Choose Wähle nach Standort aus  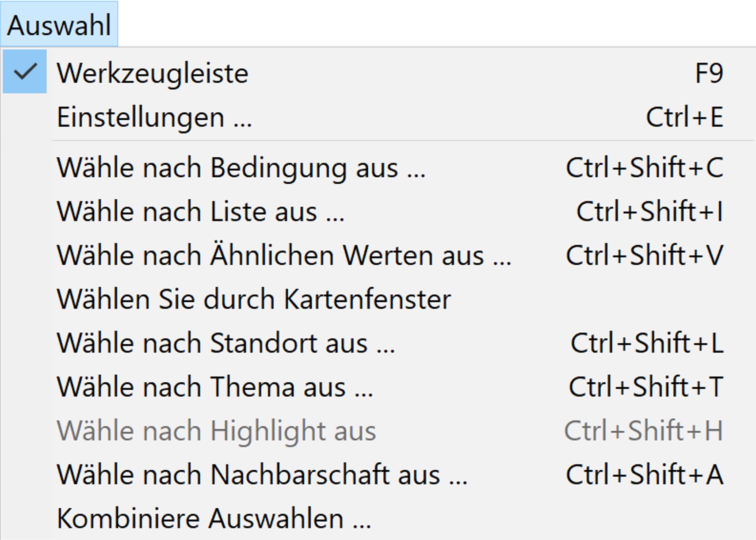(225, 343)
